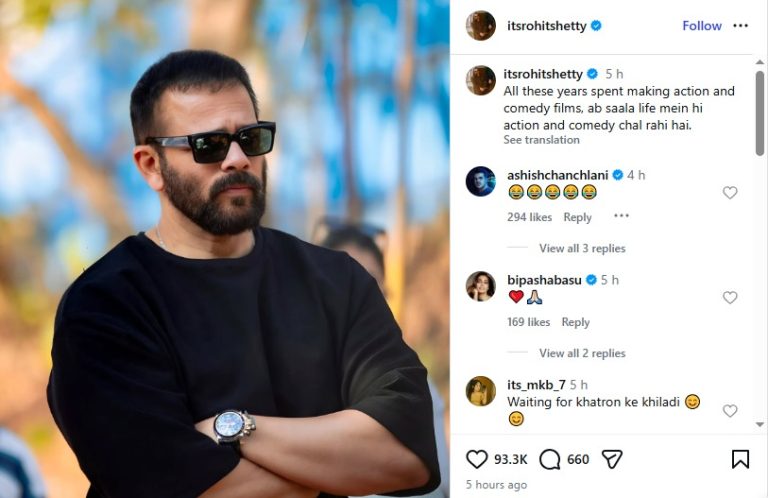This screenshot has width=768, height=498.
Task: Open options dots on ashishchanchlani's comment
Action: coord(621,216)
